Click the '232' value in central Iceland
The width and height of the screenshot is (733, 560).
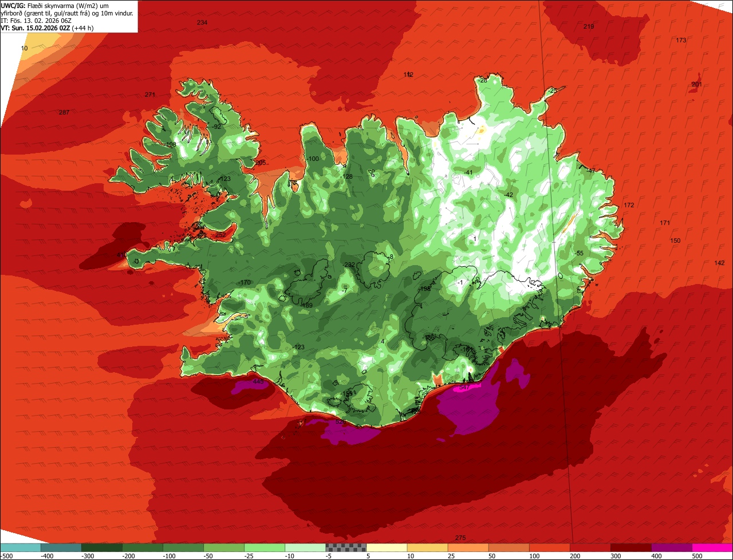pos(350,264)
